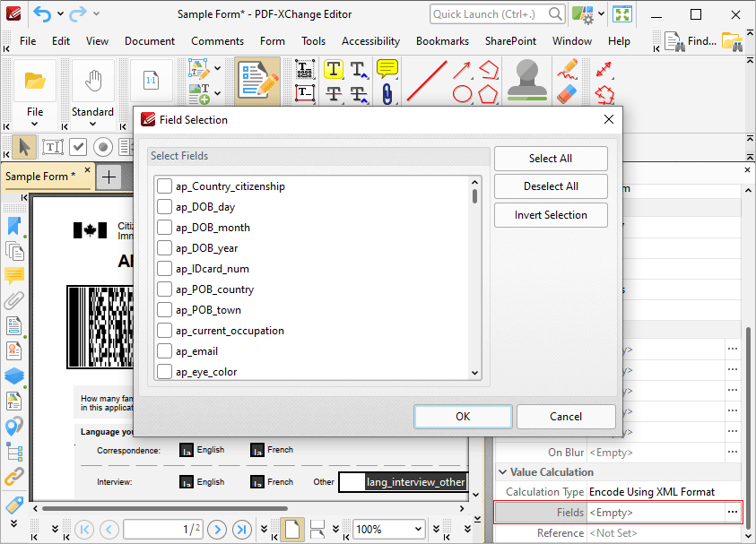Select the form Select Fields arrow tool
This screenshot has width=756, height=544.
tap(23, 147)
